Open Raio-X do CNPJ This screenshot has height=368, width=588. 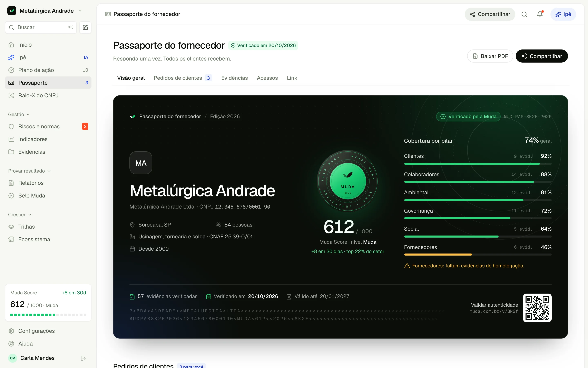click(48, 95)
